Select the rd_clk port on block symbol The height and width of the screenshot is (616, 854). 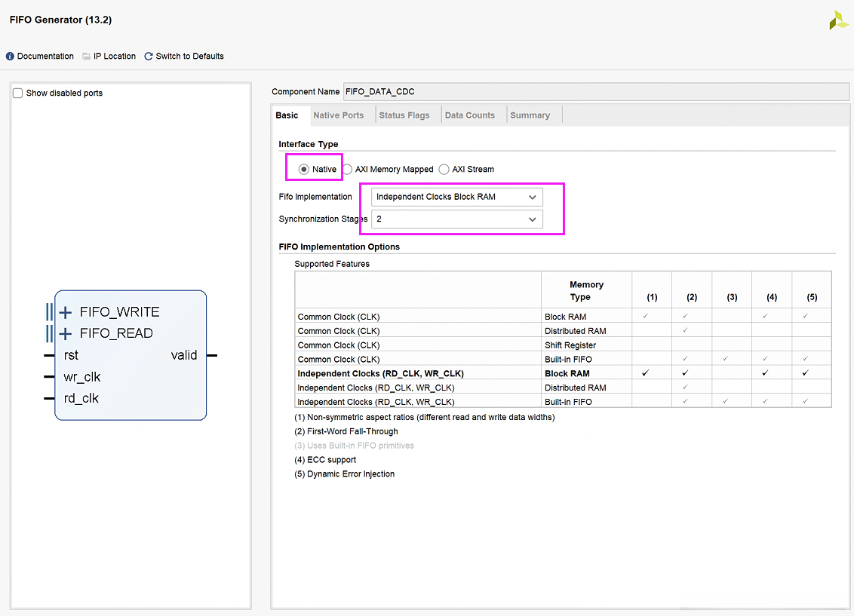[81, 398]
